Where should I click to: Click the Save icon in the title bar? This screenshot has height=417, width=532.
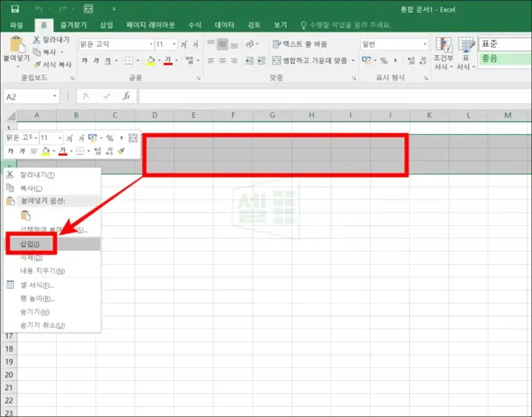coord(15,9)
